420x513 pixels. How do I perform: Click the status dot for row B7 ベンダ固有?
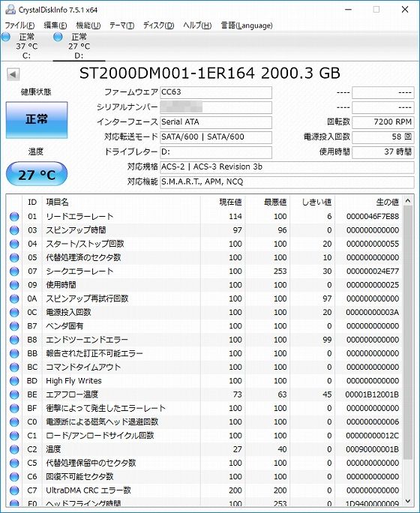[14, 326]
